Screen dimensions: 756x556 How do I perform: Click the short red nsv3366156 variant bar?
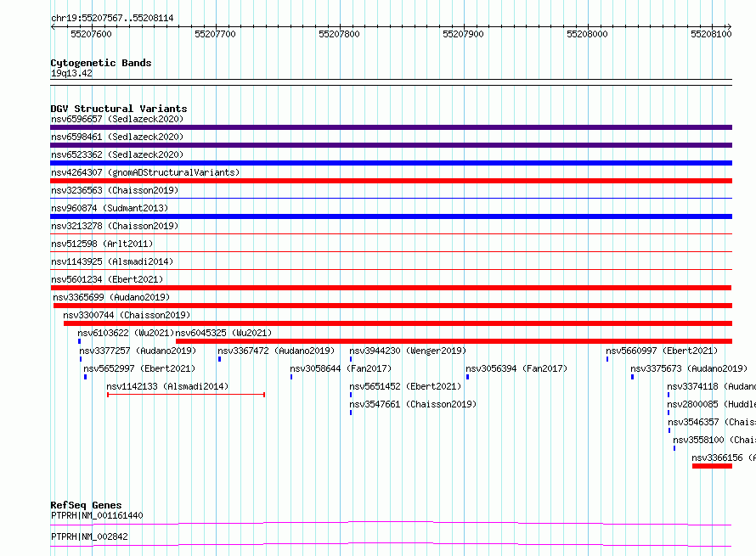[712, 466]
